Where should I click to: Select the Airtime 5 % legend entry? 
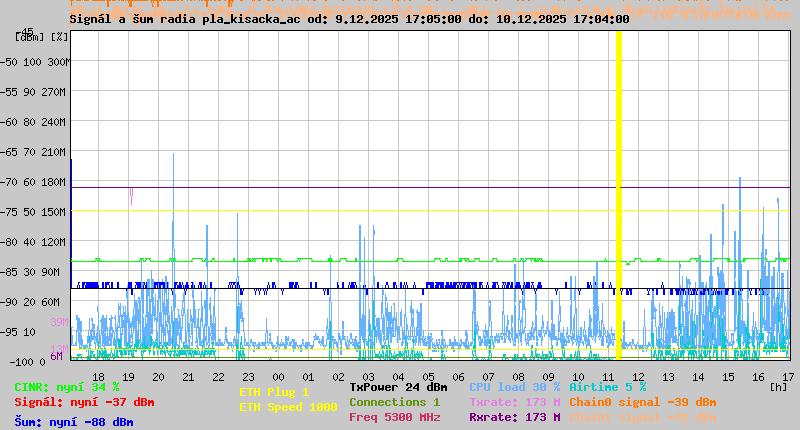point(607,387)
